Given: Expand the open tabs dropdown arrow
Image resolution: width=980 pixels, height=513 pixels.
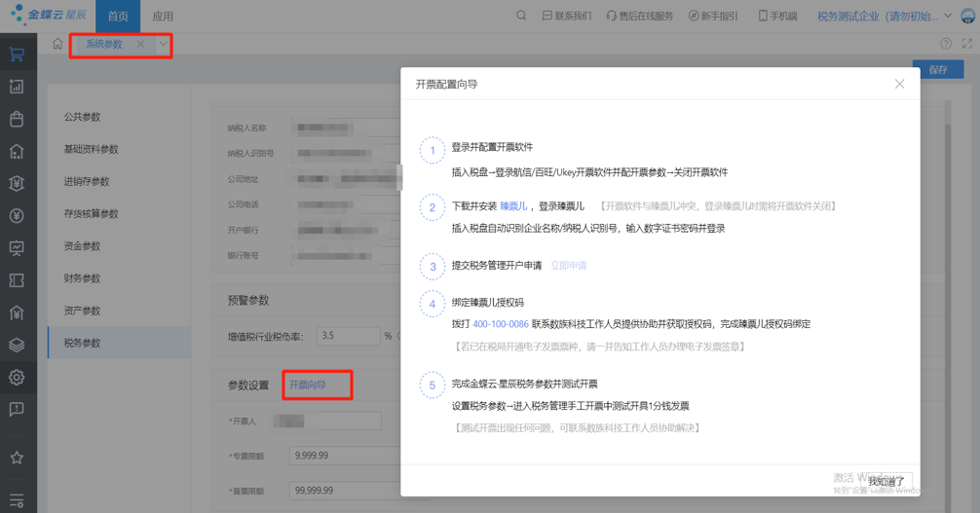Looking at the screenshot, I should (163, 44).
